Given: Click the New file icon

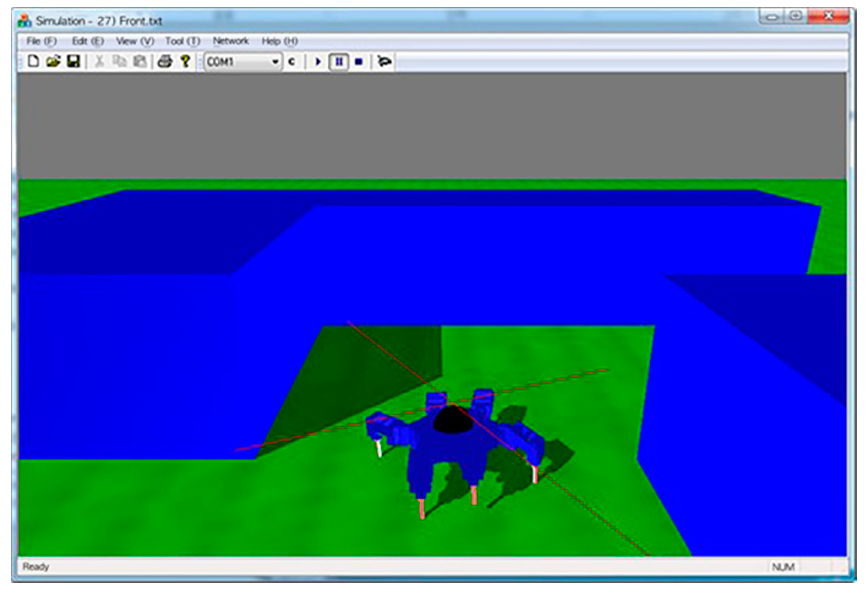Looking at the screenshot, I should tap(34, 61).
